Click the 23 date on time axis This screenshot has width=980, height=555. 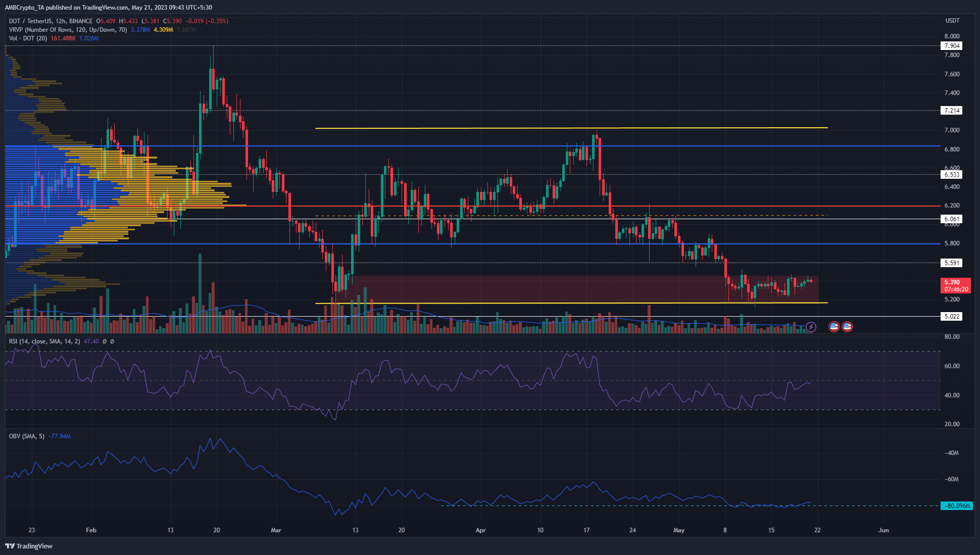click(32, 530)
